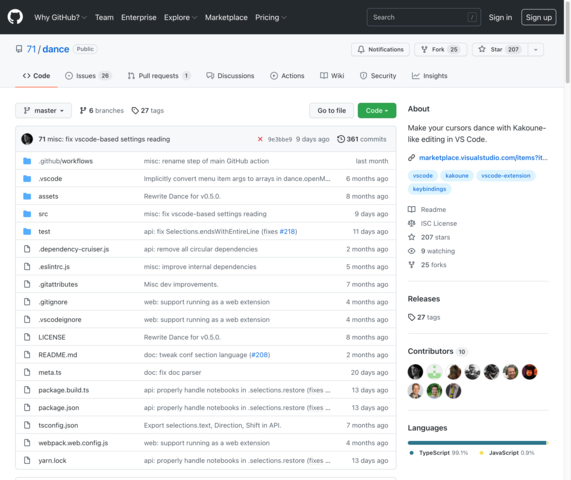This screenshot has width=571, height=480.
Task: Open the Actions tab
Action: [x=287, y=76]
